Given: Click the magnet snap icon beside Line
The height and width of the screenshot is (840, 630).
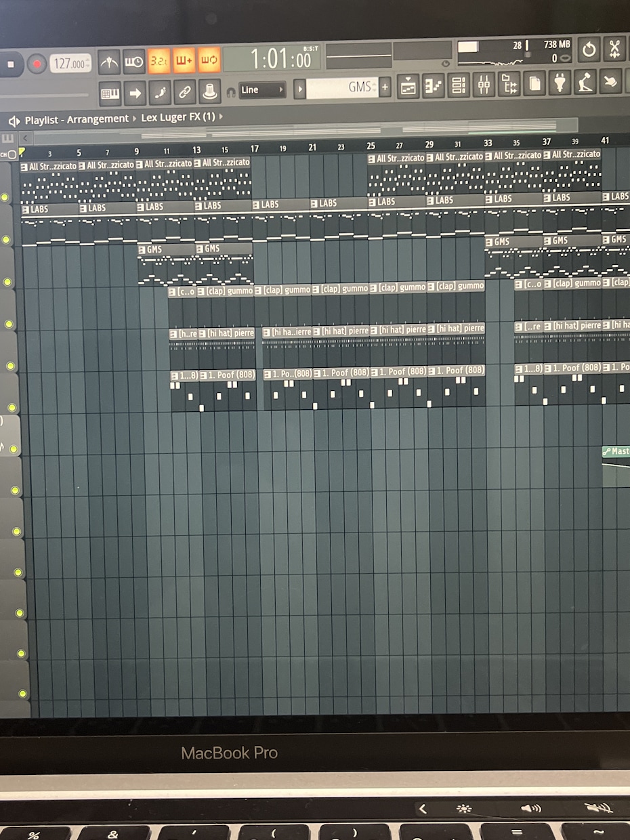Looking at the screenshot, I should pyautogui.click(x=231, y=91).
